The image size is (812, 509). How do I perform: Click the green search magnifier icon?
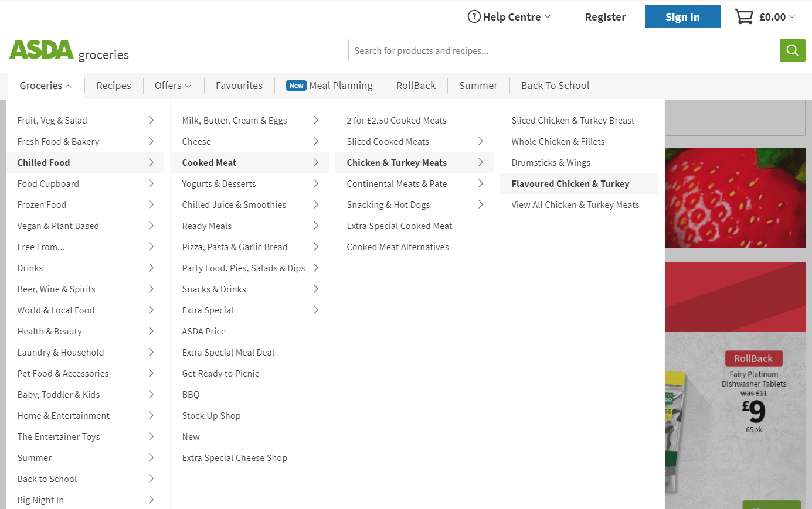pos(792,50)
